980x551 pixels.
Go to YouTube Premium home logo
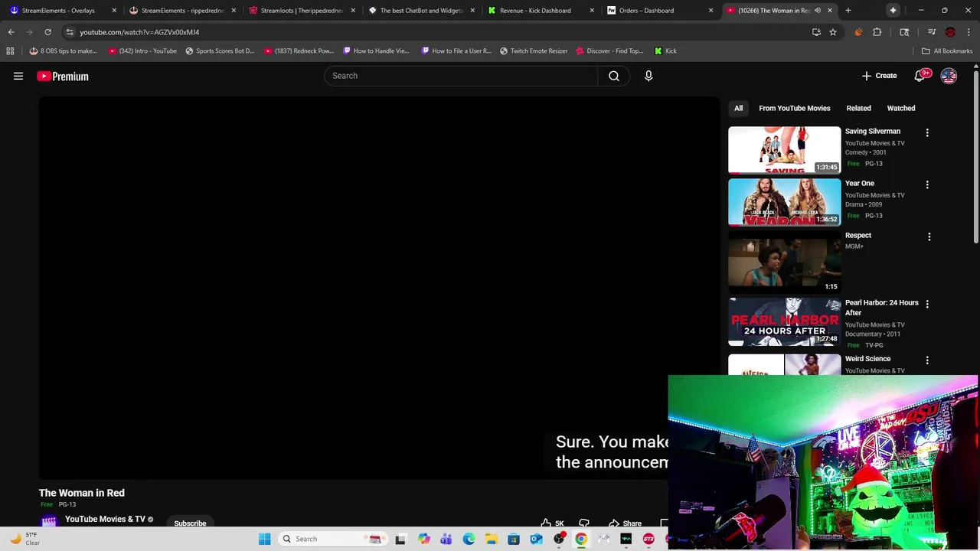pos(63,76)
